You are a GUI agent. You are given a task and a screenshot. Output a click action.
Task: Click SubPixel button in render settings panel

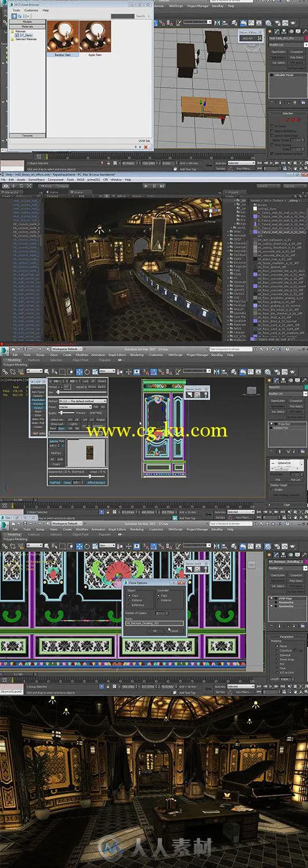[55, 482]
